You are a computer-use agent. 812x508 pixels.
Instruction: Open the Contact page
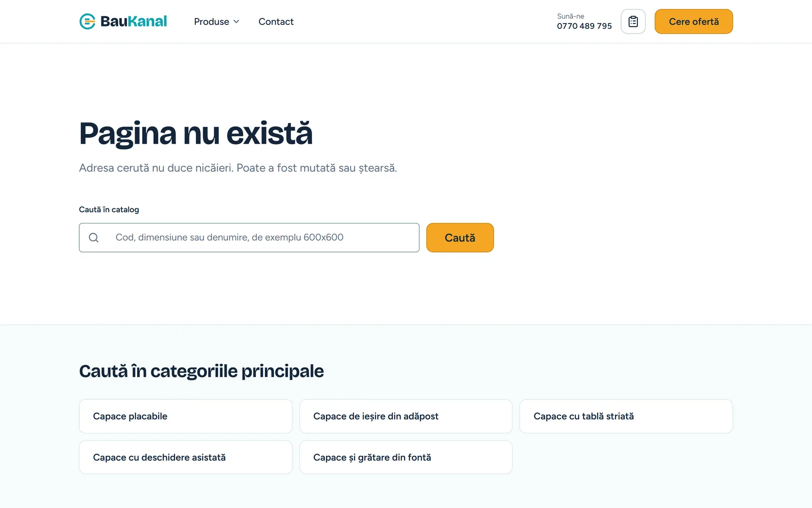(276, 21)
